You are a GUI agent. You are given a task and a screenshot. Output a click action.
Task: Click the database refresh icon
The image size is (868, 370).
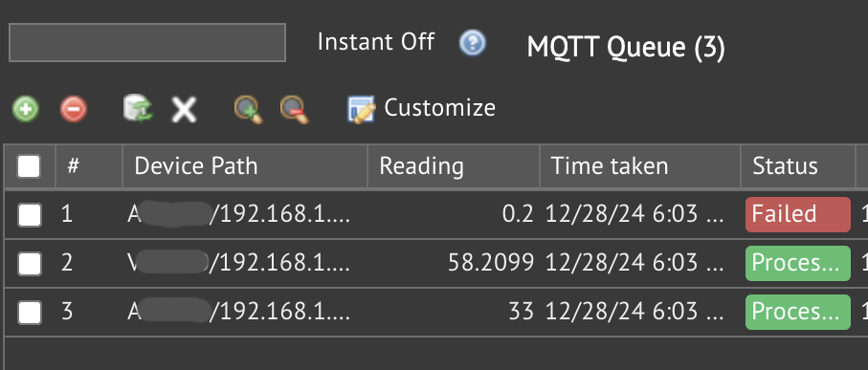[x=138, y=108]
